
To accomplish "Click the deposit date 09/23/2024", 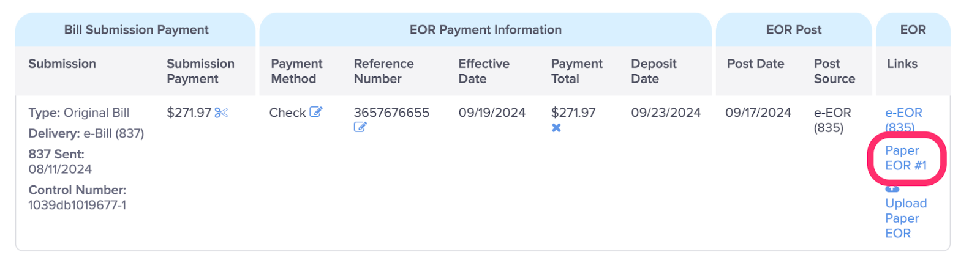I will [x=666, y=113].
